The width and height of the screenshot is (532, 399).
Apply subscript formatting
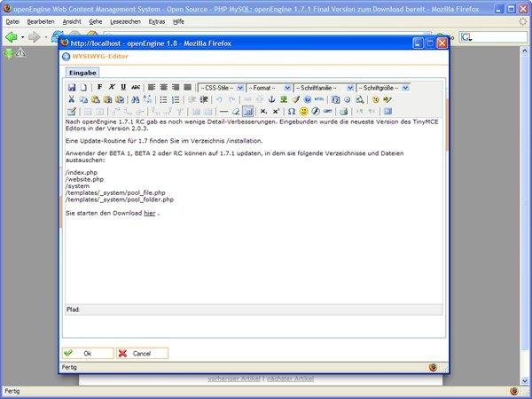click(x=263, y=112)
